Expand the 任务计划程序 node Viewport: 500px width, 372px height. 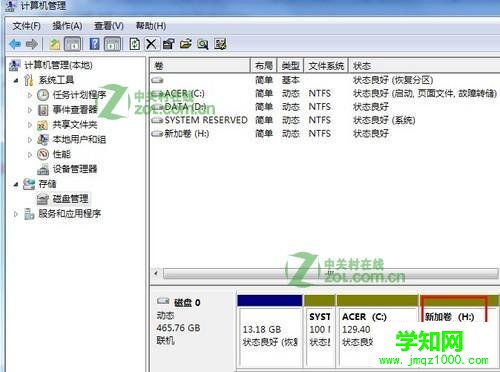(30, 95)
